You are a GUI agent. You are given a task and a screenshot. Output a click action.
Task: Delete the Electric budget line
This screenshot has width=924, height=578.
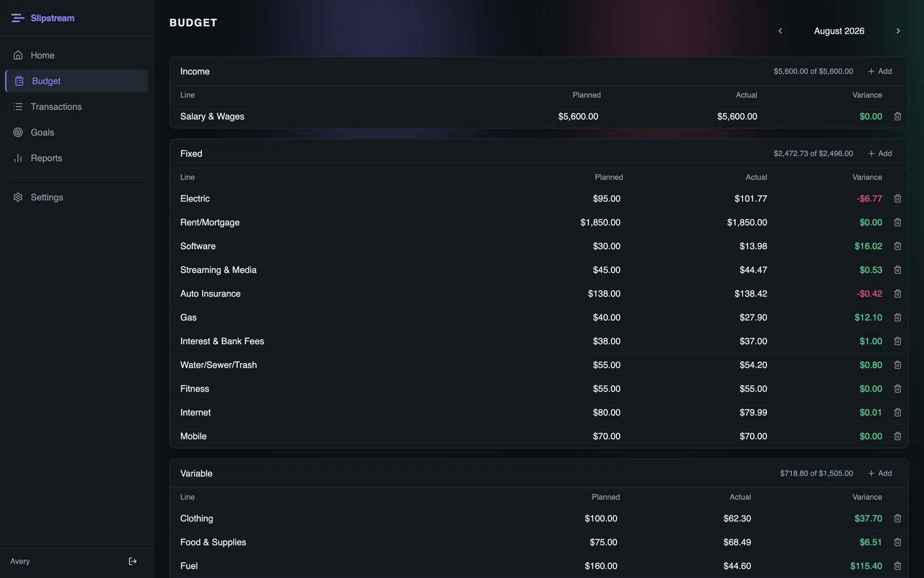point(897,199)
